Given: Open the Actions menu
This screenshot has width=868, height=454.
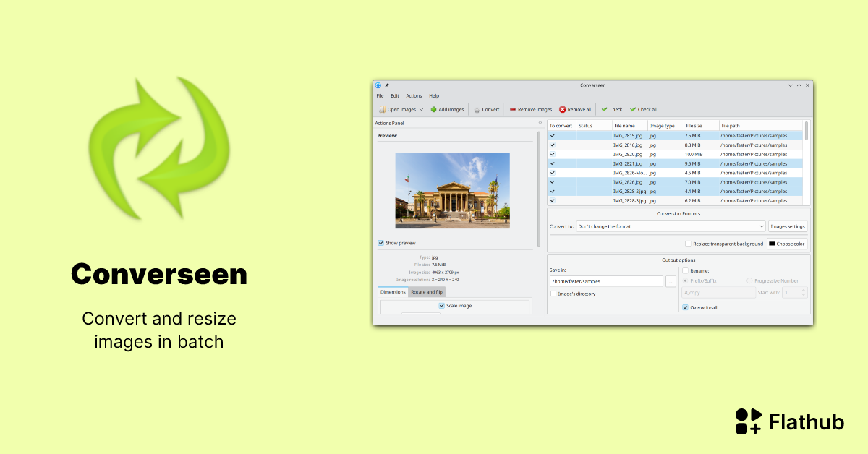Looking at the screenshot, I should click(414, 95).
